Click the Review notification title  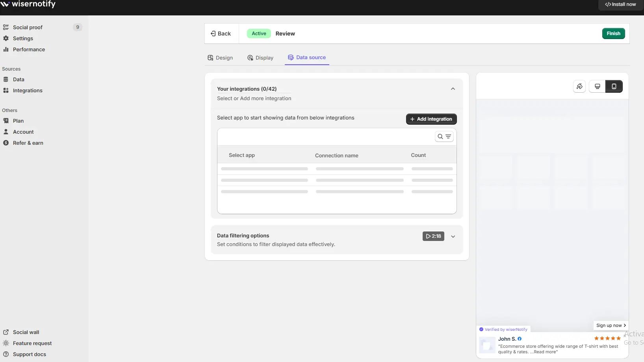click(x=285, y=34)
